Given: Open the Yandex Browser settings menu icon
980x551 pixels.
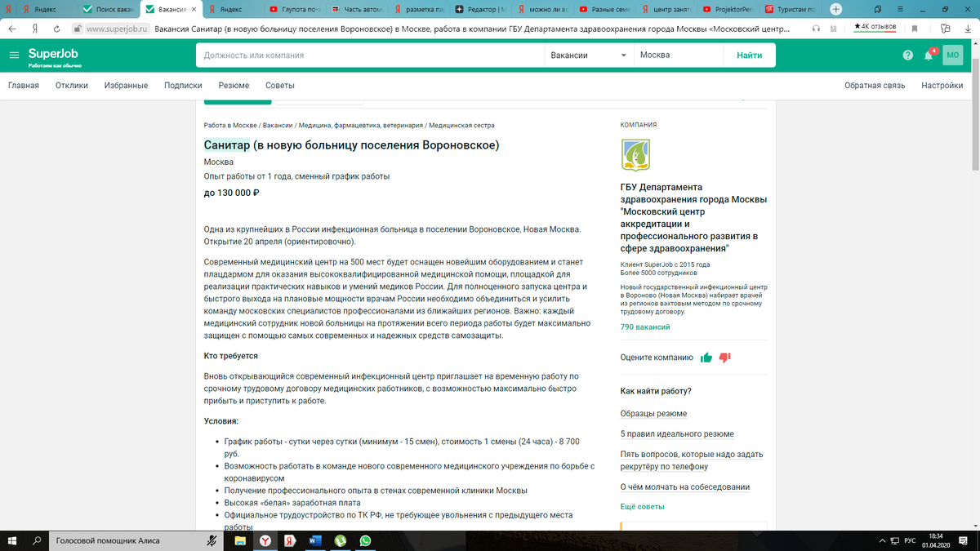Looking at the screenshot, I should coord(898,9).
